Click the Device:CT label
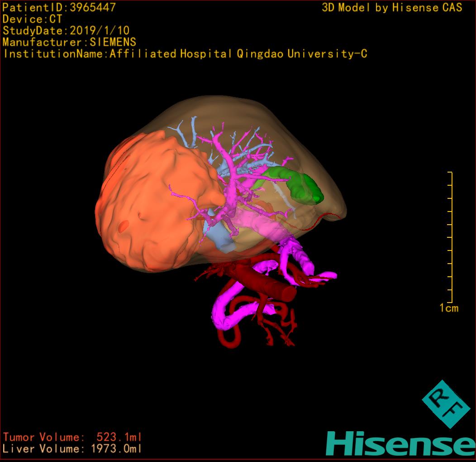 pos(32,19)
